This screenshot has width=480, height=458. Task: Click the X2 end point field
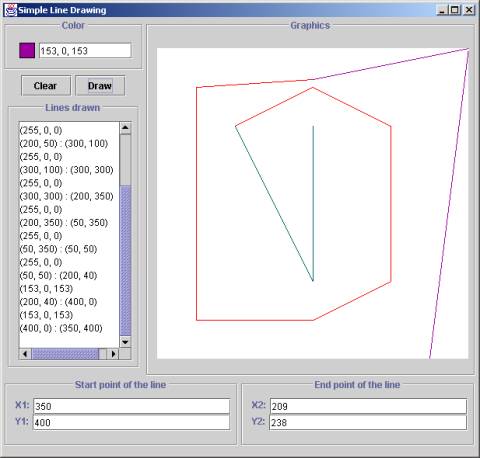[368, 406]
